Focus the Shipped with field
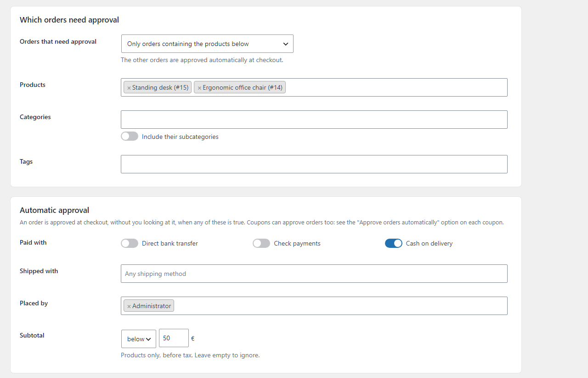 (x=314, y=274)
